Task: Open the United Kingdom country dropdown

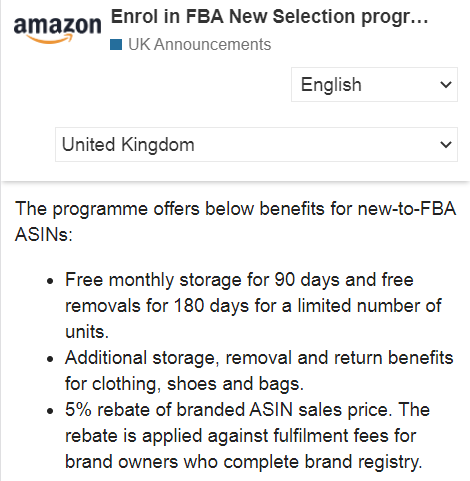Action: coord(256,144)
